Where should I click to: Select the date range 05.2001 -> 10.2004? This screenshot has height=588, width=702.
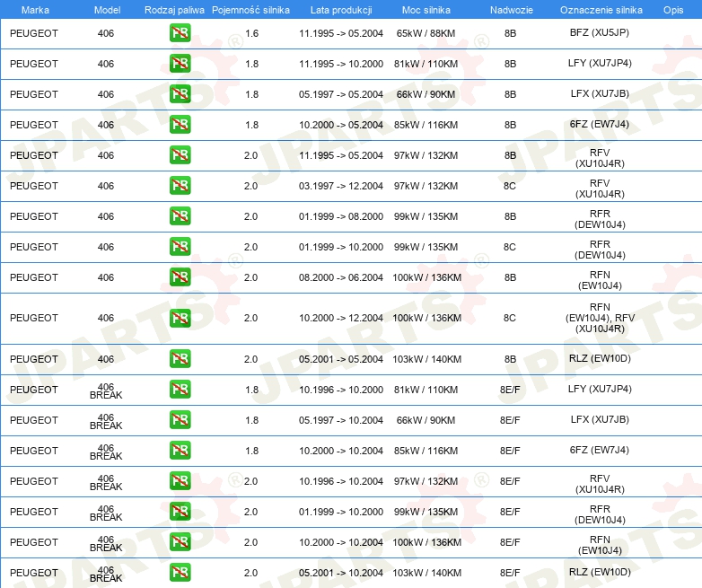click(x=341, y=573)
